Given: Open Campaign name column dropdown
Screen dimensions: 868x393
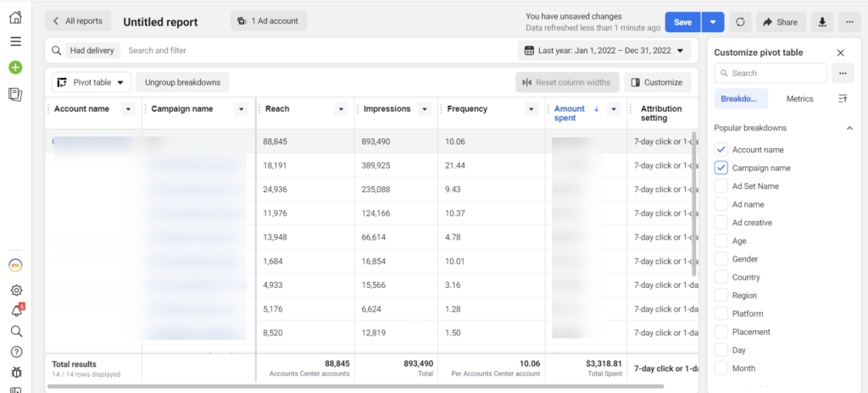Looking at the screenshot, I should tap(241, 109).
